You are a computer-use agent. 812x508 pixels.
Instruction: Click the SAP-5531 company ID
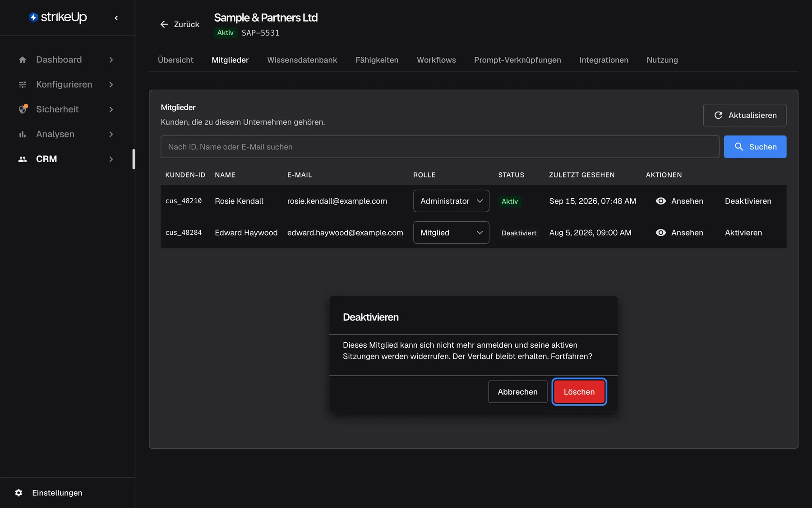(260, 33)
